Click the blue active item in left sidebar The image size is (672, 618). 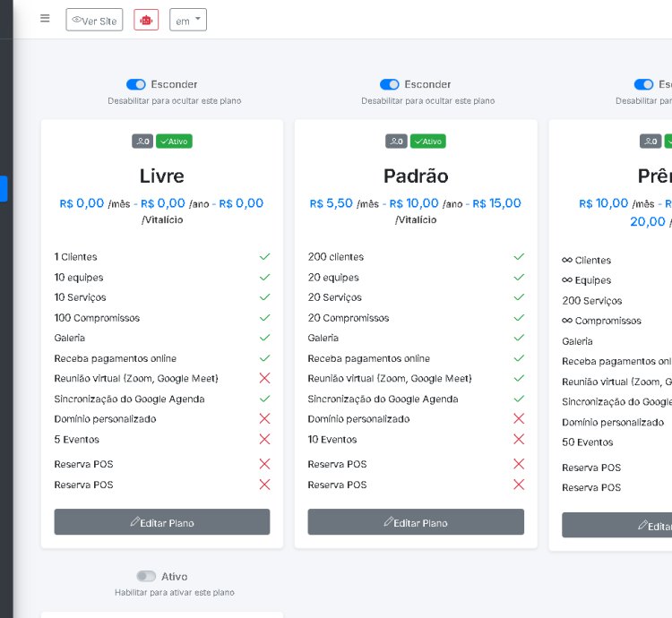tap(4, 188)
